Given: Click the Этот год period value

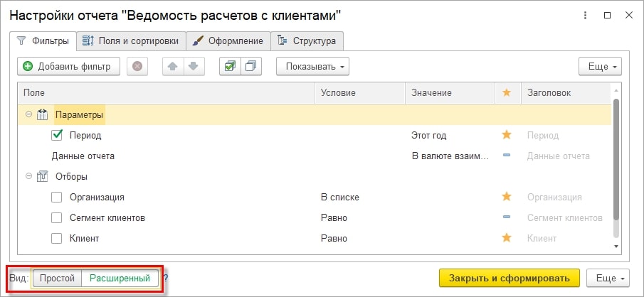Looking at the screenshot, I should click(429, 136).
